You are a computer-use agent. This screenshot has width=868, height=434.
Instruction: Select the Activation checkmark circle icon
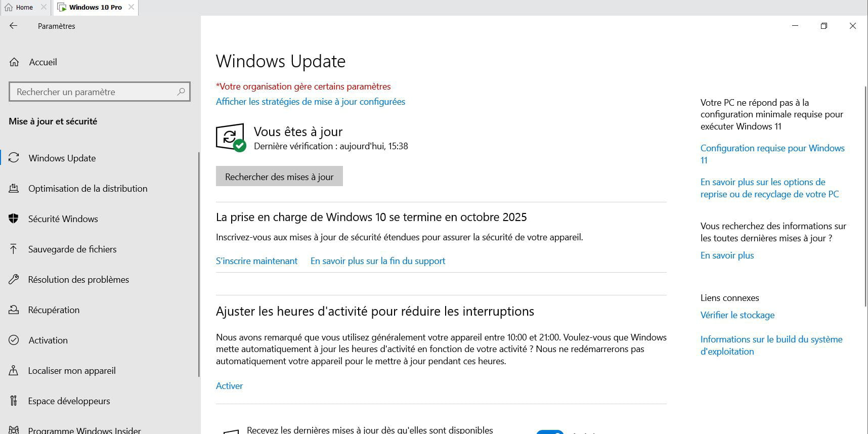pos(14,340)
